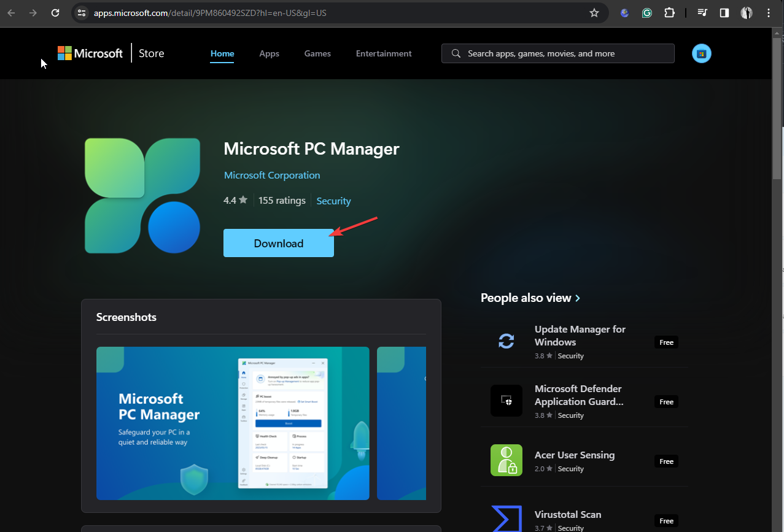The width and height of the screenshot is (784, 532).
Task: Open the Chrome three-dot menu
Action: [769, 13]
